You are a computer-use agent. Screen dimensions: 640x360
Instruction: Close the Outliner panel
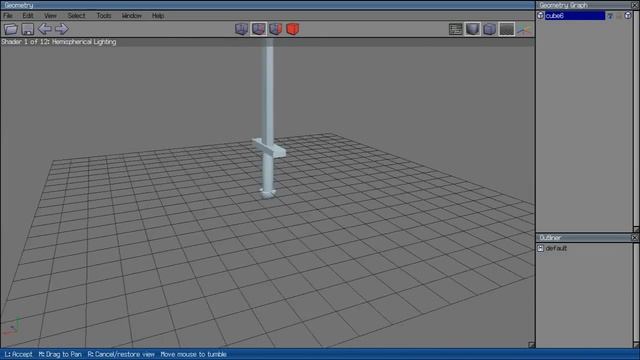tap(635, 237)
